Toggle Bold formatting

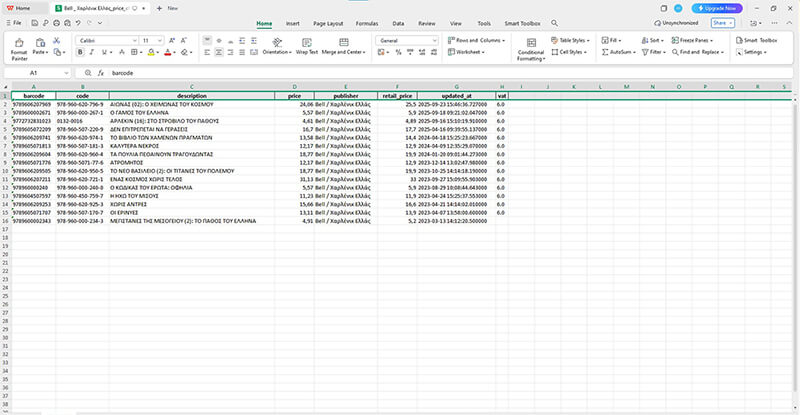81,52
